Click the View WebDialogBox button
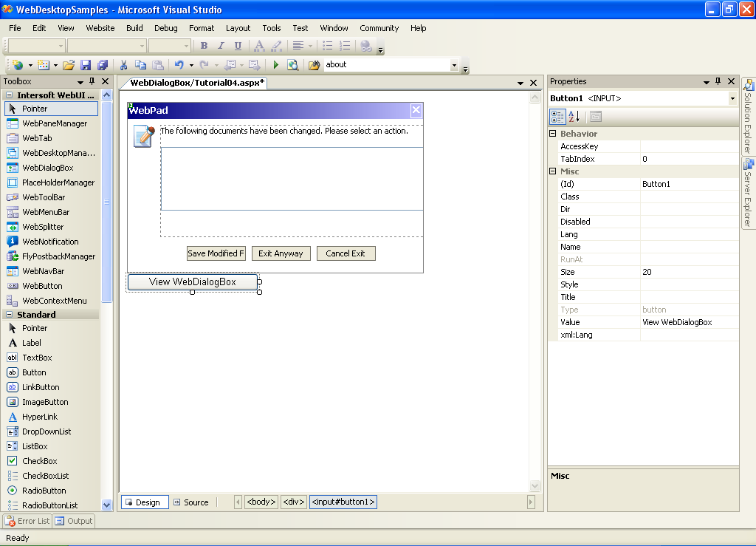Image resolution: width=756 pixels, height=546 pixels. (193, 281)
